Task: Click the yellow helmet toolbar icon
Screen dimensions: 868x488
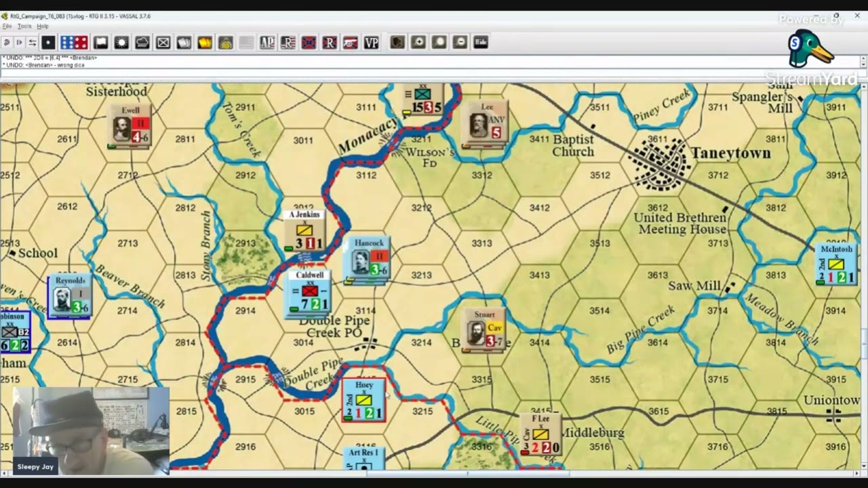Action: [226, 43]
